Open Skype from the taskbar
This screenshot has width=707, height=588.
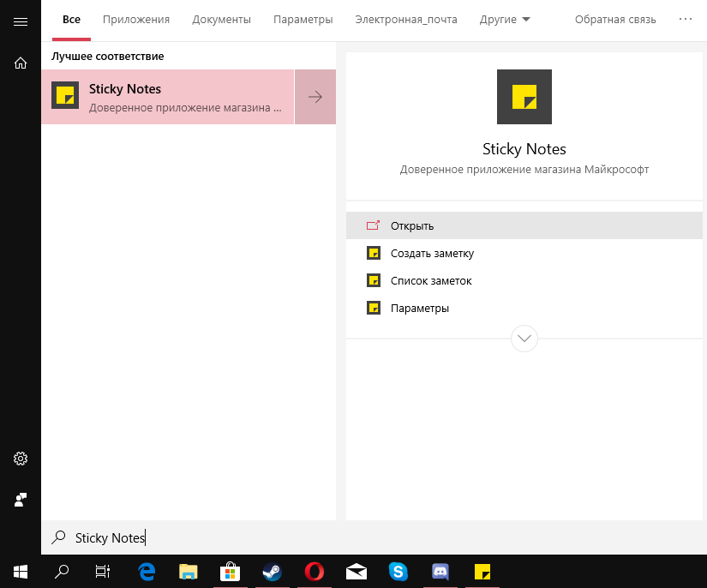tap(398, 571)
